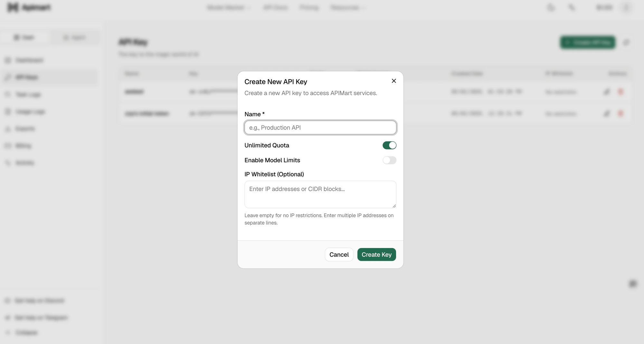Viewport: 644px width, 344px height.
Task: Click the 'Create a new API key to access APIMart services.' text
Action: pyautogui.click(x=311, y=93)
